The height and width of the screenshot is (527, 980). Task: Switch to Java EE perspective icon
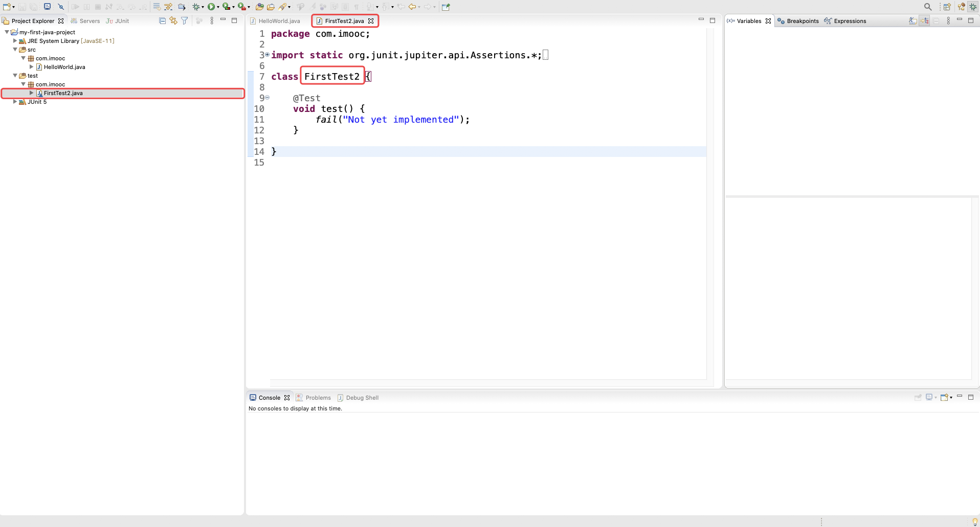coord(962,7)
